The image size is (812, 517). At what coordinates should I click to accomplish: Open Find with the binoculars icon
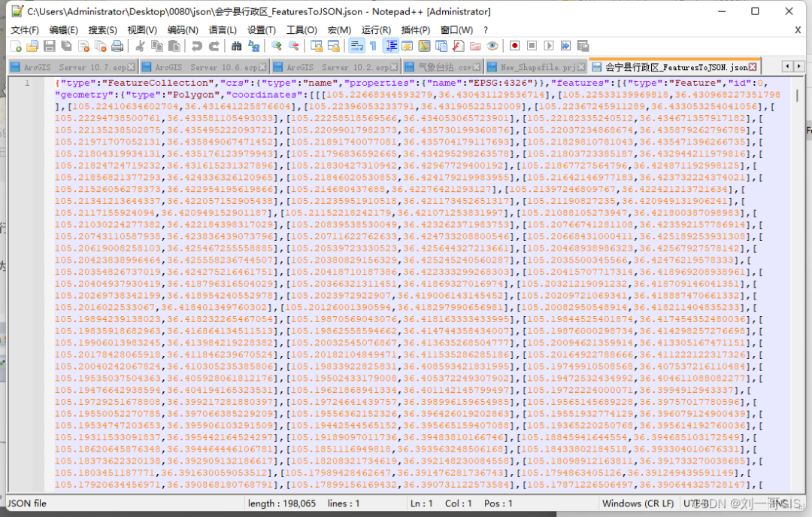pyautogui.click(x=236, y=46)
